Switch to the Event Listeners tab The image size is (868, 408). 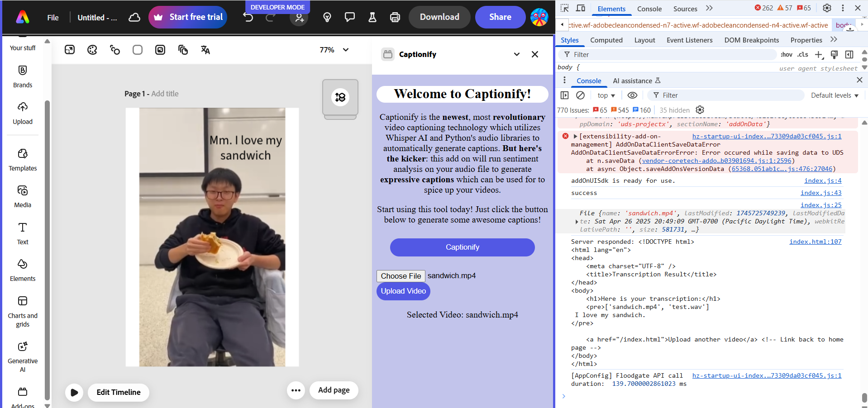click(x=689, y=40)
